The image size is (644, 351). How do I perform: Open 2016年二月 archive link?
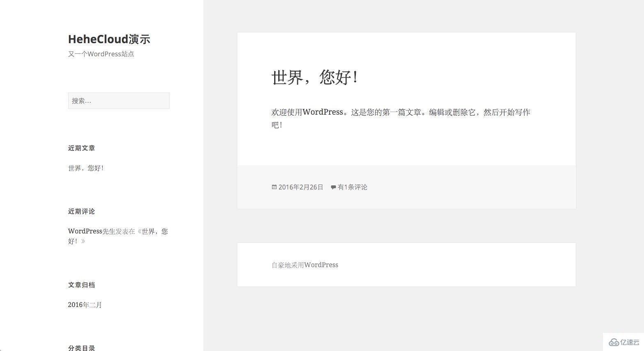pos(85,305)
